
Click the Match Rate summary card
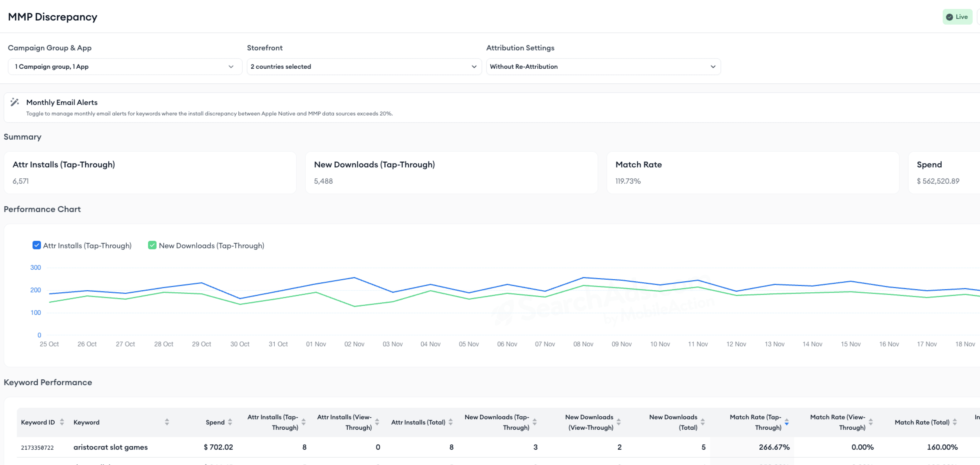(x=753, y=173)
